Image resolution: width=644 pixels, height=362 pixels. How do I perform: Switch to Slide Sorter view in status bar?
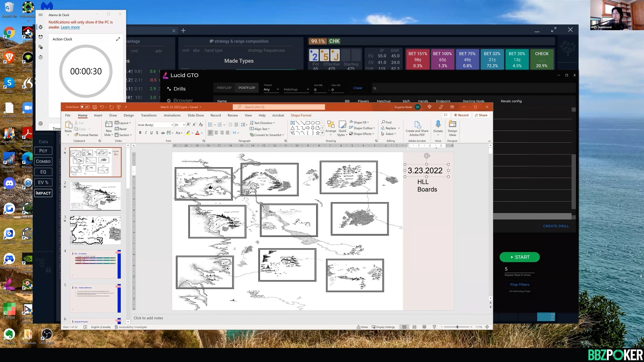tap(414, 327)
